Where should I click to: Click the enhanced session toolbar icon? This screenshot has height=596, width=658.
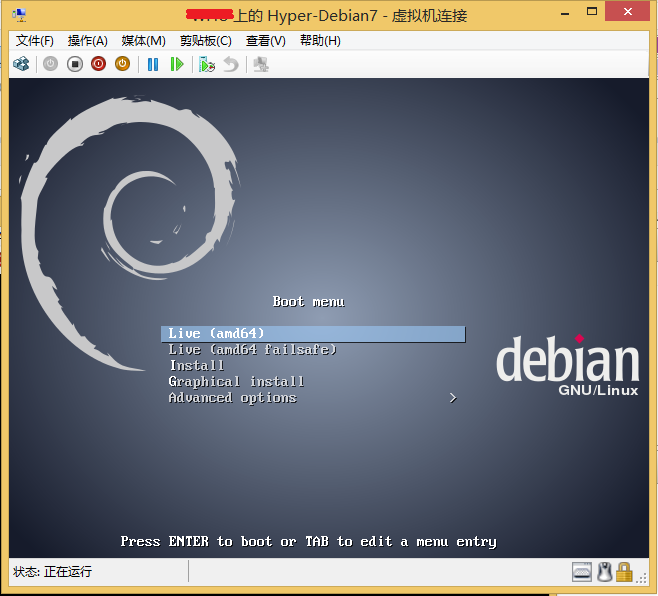coord(261,65)
